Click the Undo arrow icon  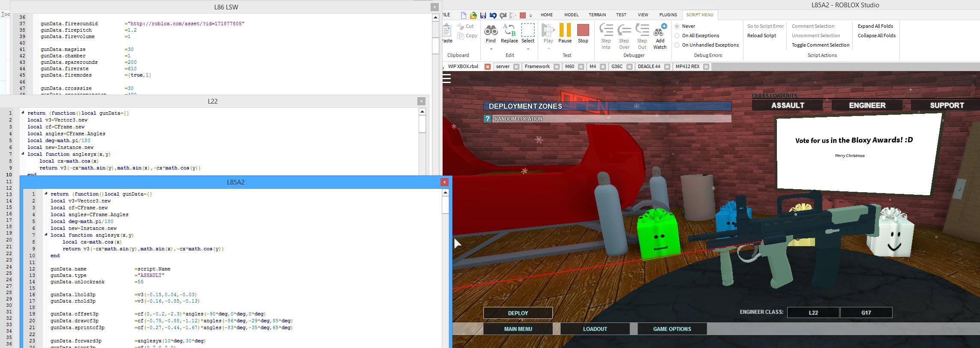pyautogui.click(x=493, y=15)
